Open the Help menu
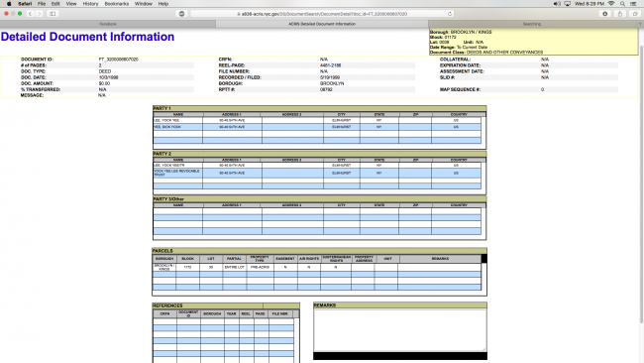Image resolution: width=644 pixels, height=363 pixels. point(163,4)
